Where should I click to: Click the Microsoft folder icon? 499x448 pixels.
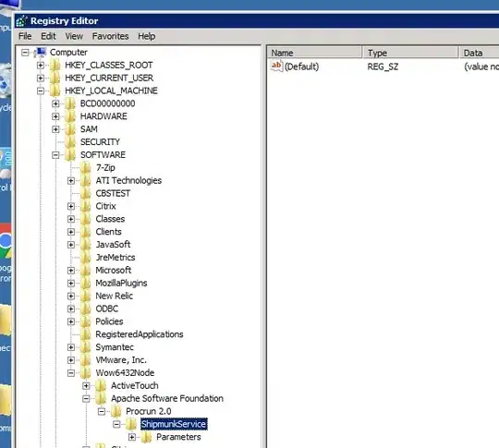85,270
